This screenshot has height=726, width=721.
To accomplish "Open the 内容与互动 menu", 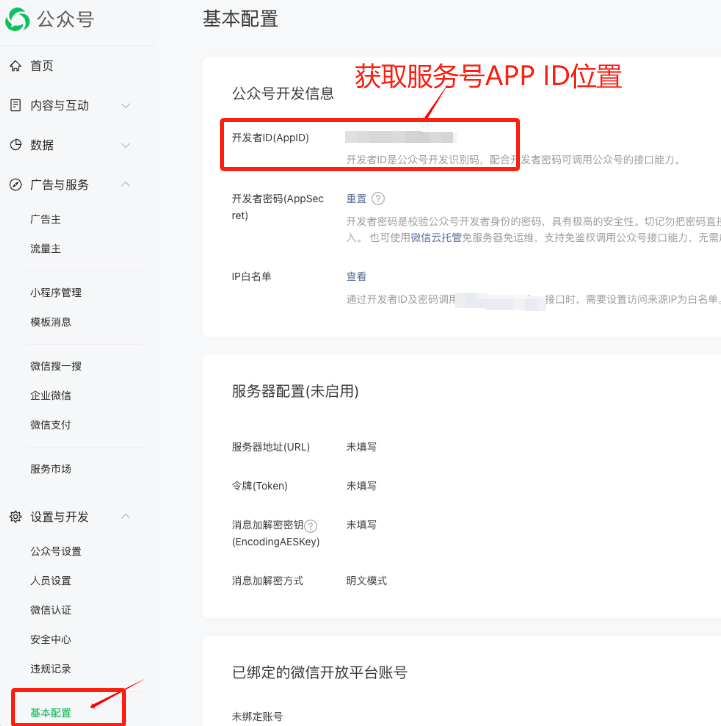I will point(59,106).
